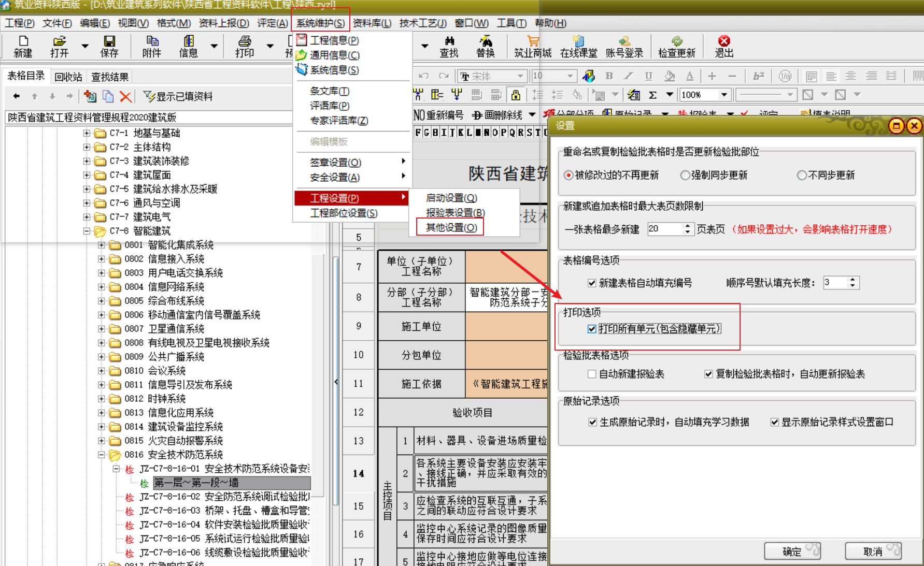Viewport: 924px width, 566px height.
Task: Toggle 打印所有单元(包含隐藏单元) checkbox
Action: coord(592,328)
